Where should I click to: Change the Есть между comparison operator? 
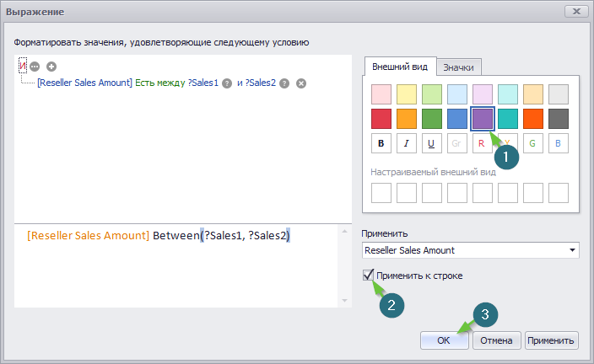pos(159,83)
